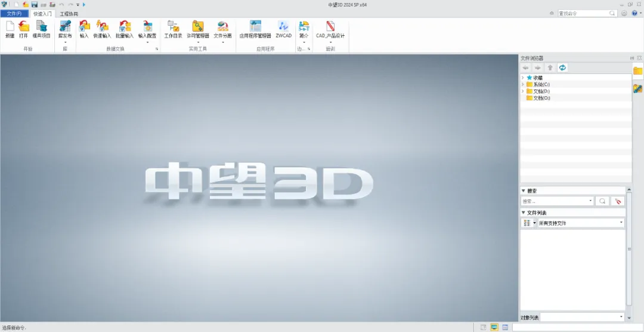Expand the 系统(C:) drive node
Screen dimensions: 644x332
(522, 84)
